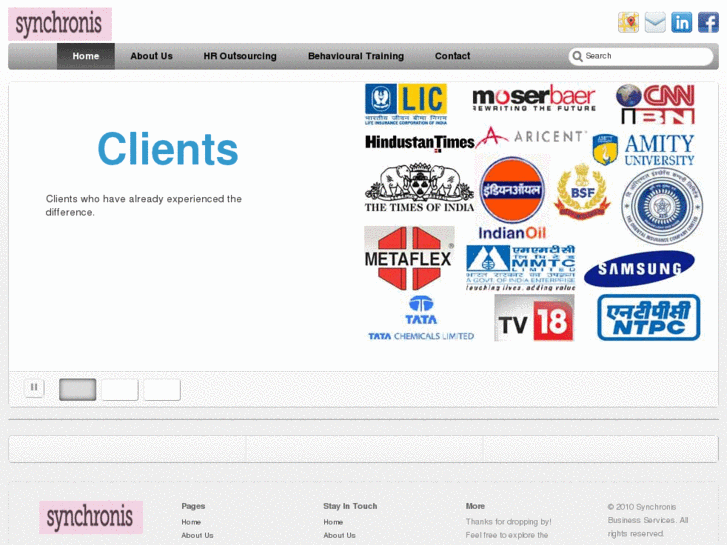727x545 pixels.
Task: Click the Metaflex logo
Action: (408, 258)
